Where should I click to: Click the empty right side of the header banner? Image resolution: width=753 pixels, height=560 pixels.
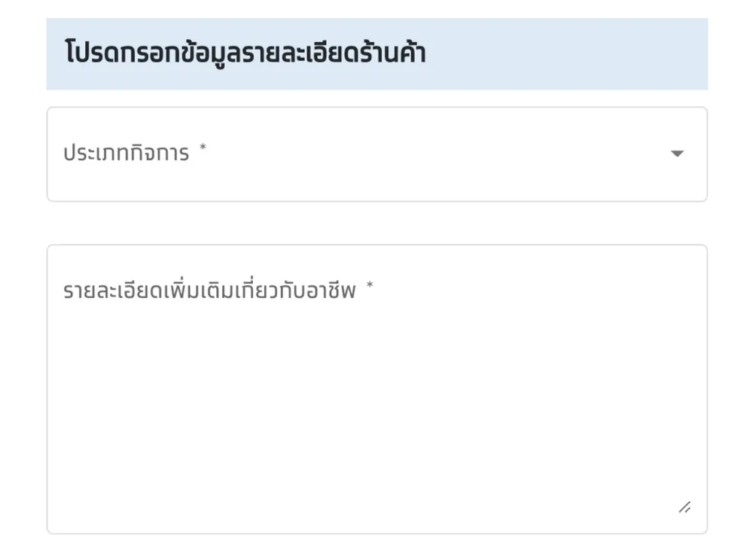tap(567, 53)
